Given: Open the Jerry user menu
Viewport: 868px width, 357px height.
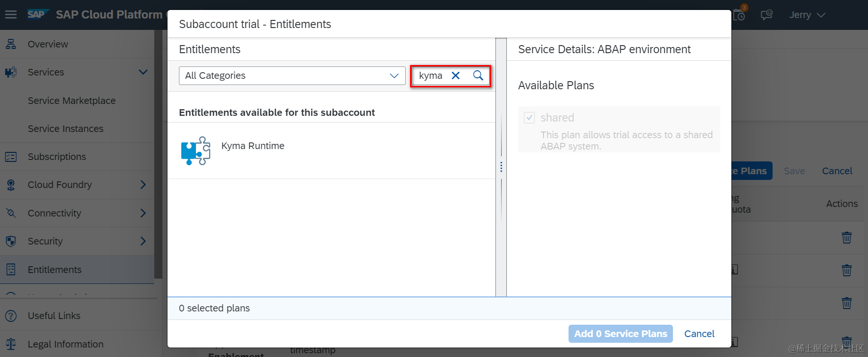Looking at the screenshot, I should click(x=807, y=15).
